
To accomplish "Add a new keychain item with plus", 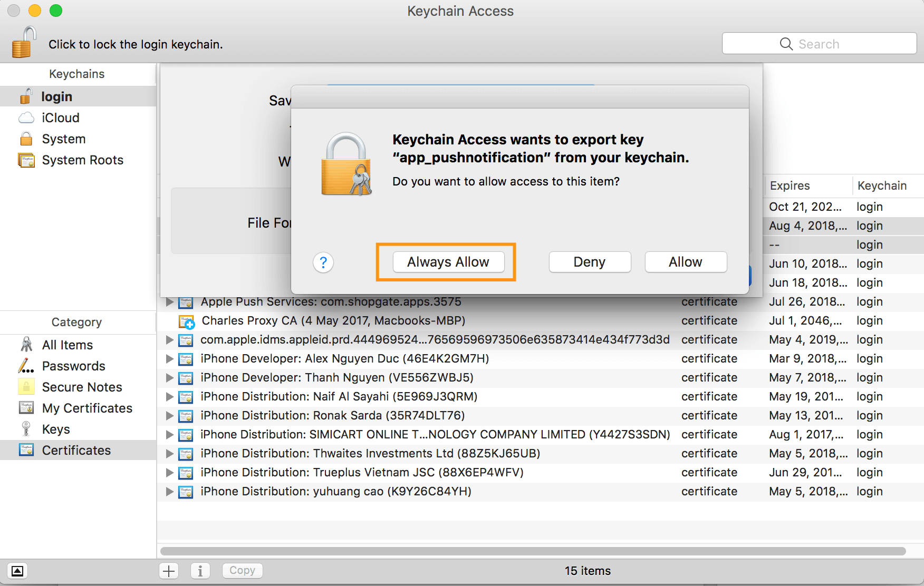I will [169, 571].
